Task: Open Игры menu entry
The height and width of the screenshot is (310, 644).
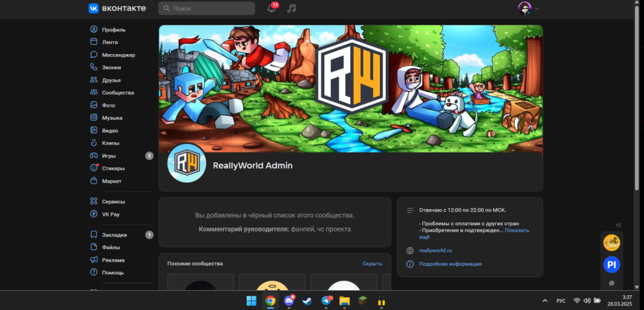Action: click(x=109, y=156)
